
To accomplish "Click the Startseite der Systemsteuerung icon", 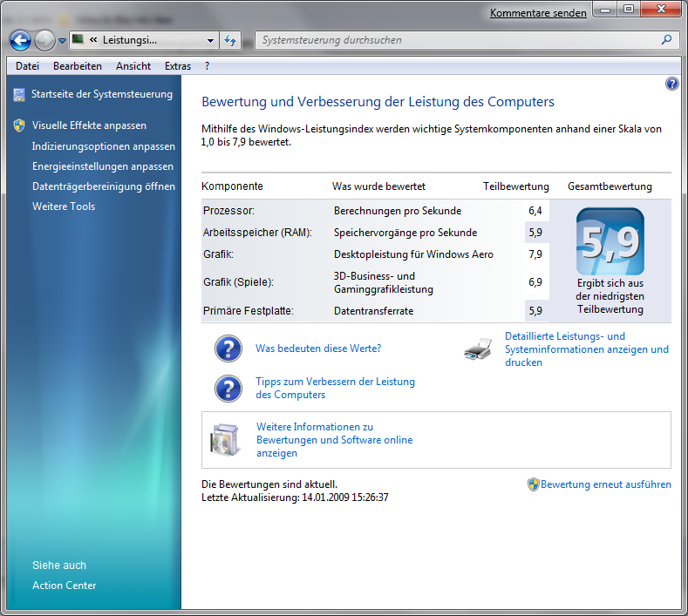I will (x=19, y=94).
